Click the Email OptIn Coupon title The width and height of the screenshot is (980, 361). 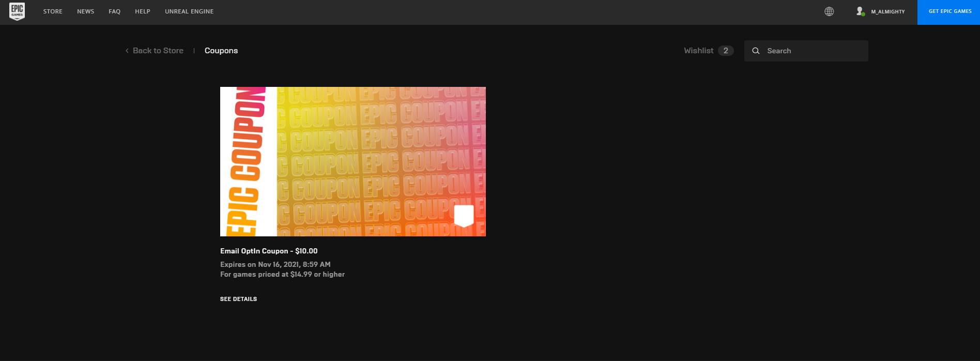coord(269,251)
